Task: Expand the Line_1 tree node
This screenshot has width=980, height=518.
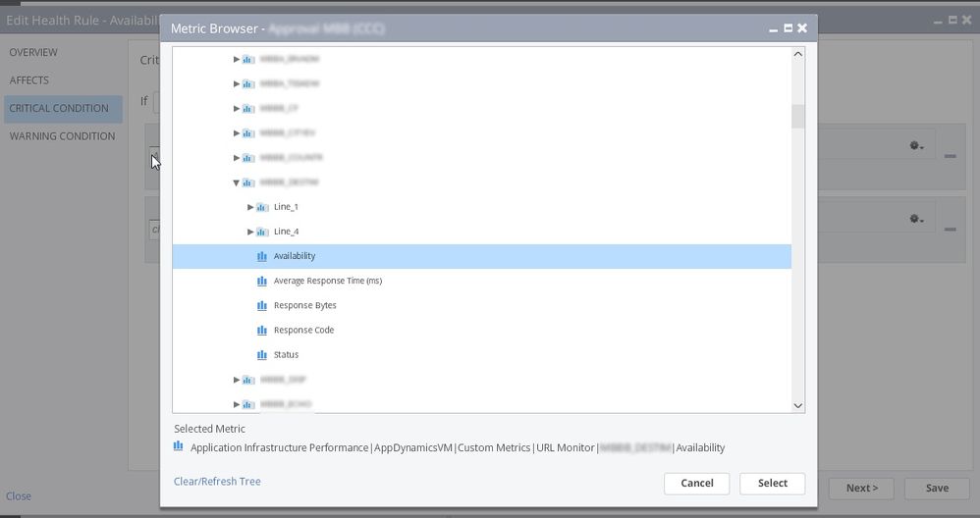Action: (x=250, y=207)
